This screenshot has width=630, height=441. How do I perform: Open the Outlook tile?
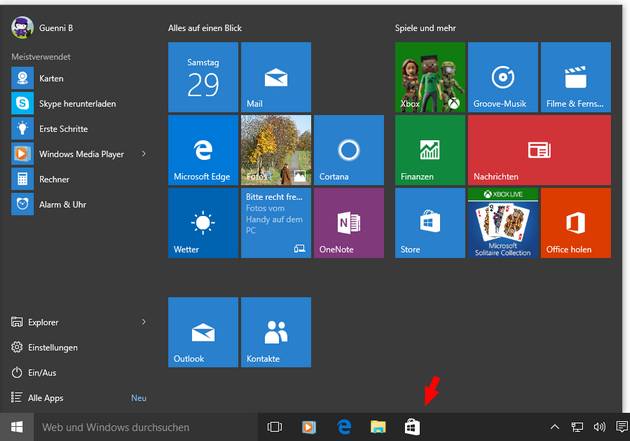tap(203, 332)
